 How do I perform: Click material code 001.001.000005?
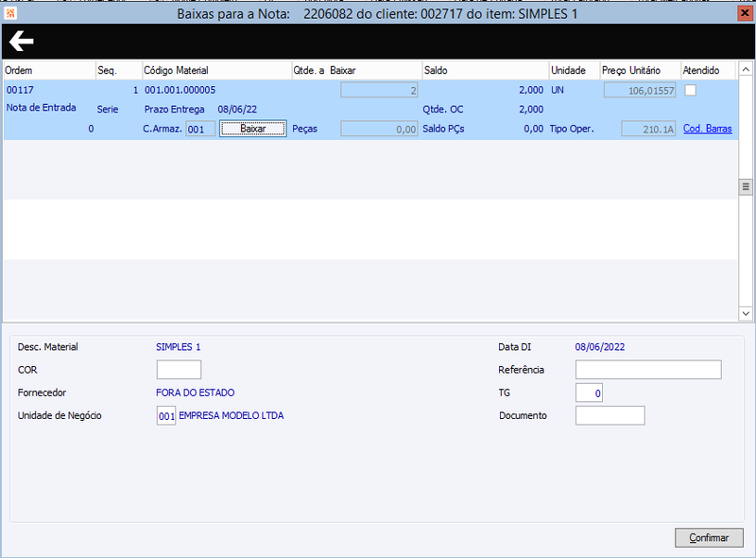180,90
